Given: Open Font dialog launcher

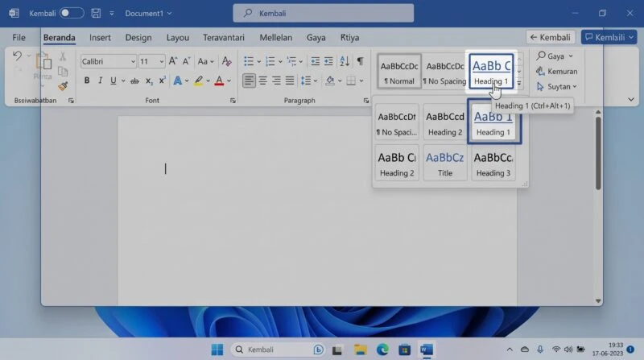Looking at the screenshot, I should pos(233,101).
